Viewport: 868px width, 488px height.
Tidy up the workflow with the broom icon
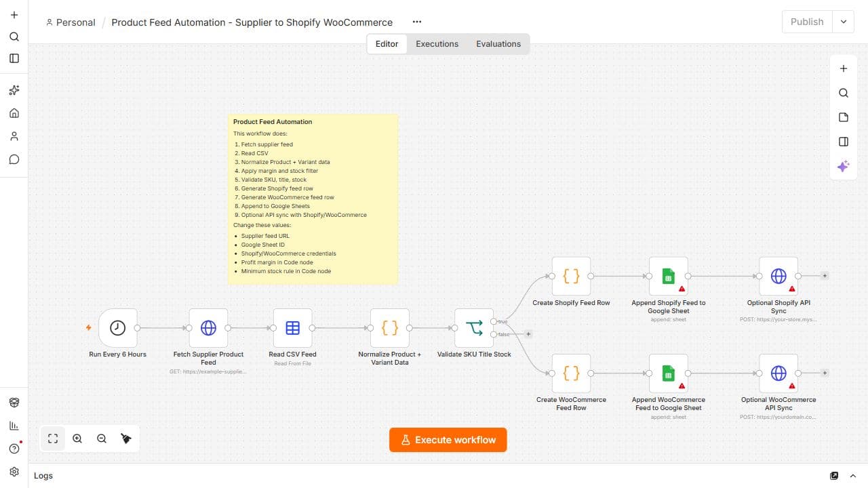point(126,439)
